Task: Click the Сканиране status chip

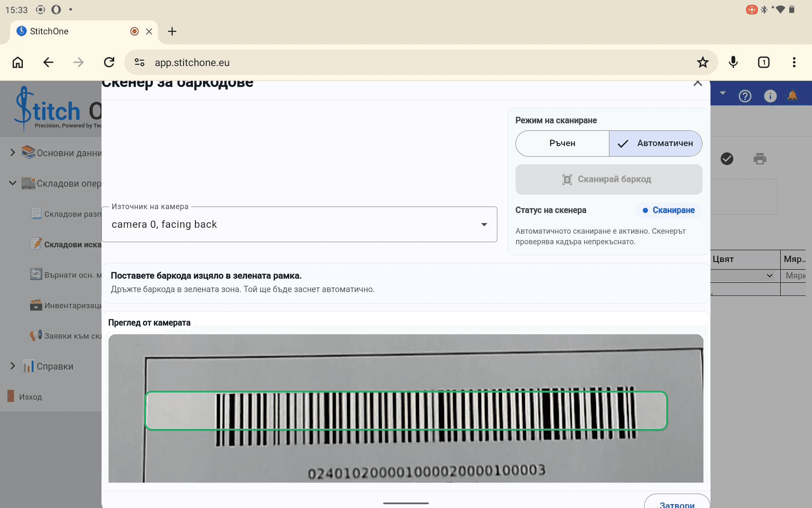Action: (x=669, y=210)
